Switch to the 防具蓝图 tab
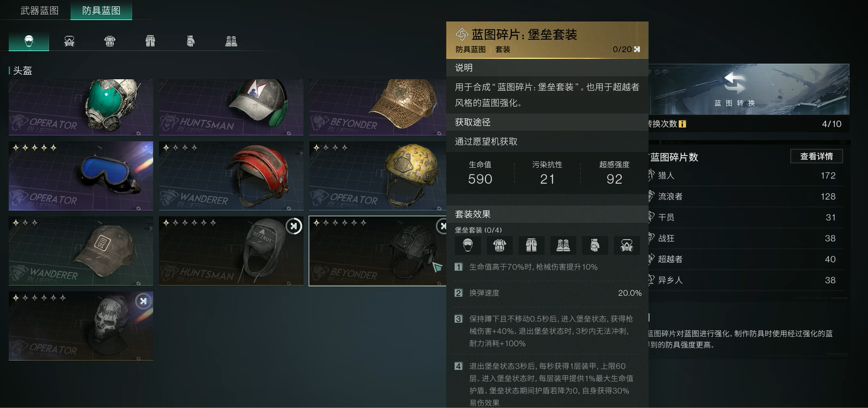This screenshot has height=408, width=868. click(x=101, y=11)
